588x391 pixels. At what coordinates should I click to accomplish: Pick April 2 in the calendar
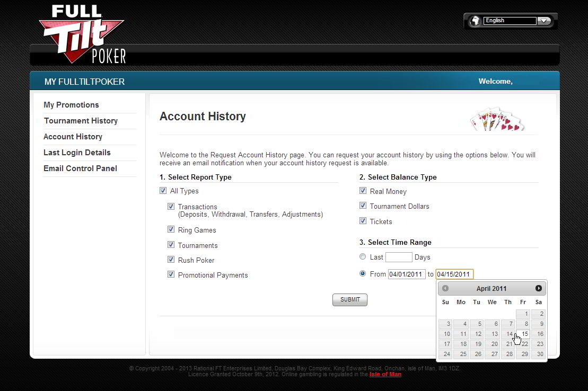tap(539, 314)
